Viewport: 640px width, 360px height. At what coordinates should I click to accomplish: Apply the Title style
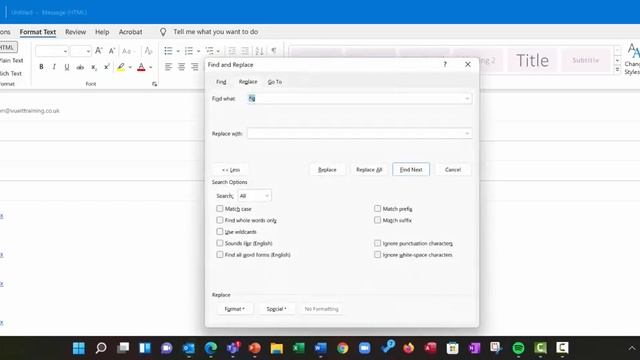click(532, 60)
